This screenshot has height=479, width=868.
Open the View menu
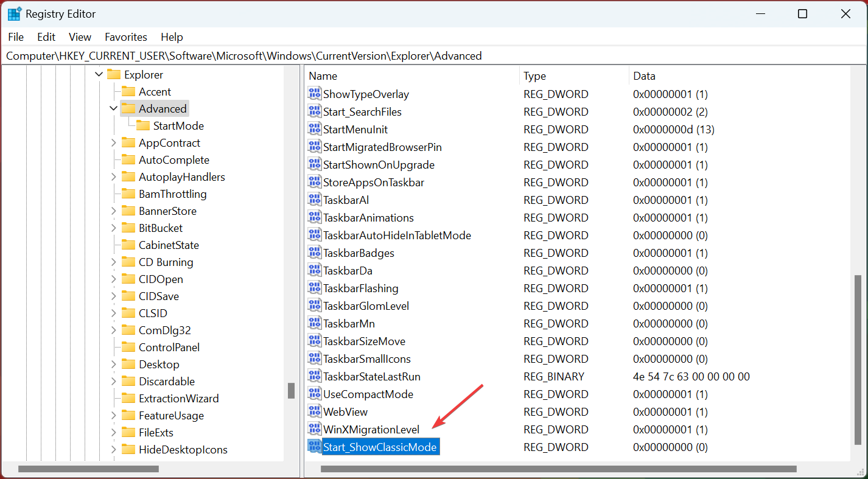pos(80,37)
